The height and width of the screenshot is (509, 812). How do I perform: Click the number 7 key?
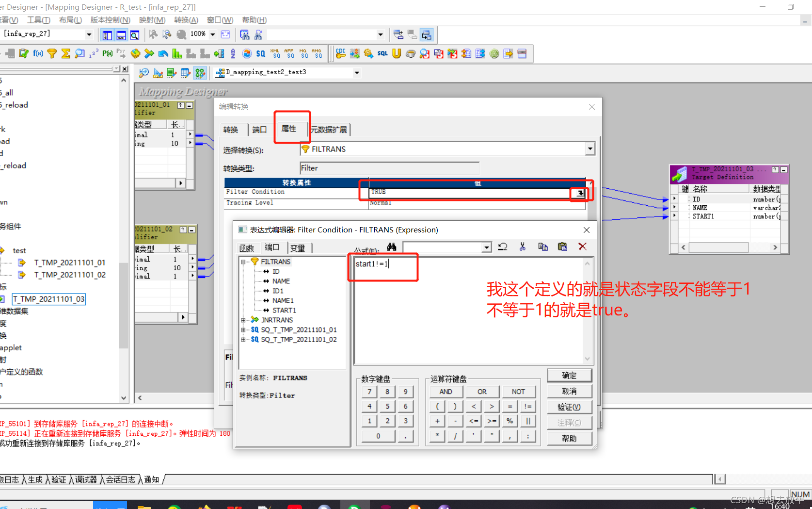(x=369, y=392)
